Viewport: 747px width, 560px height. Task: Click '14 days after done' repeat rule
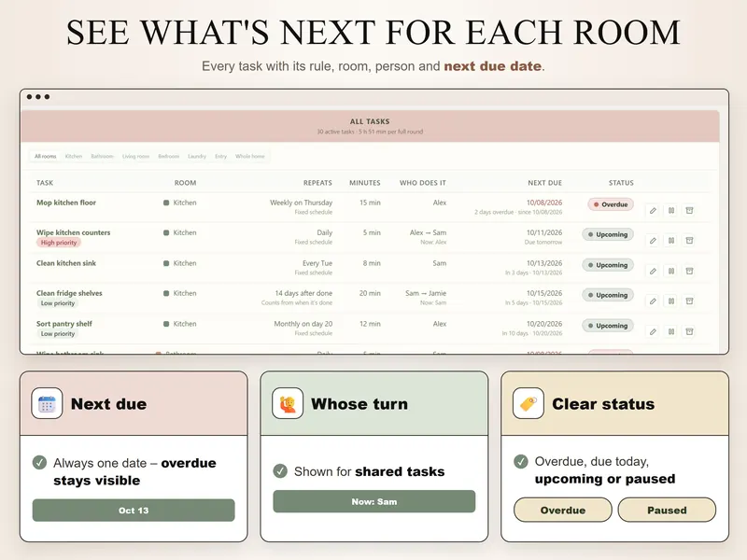coord(303,293)
